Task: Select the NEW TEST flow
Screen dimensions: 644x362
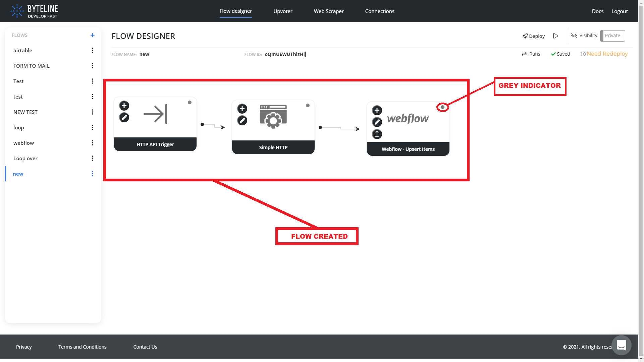Action: click(25, 112)
